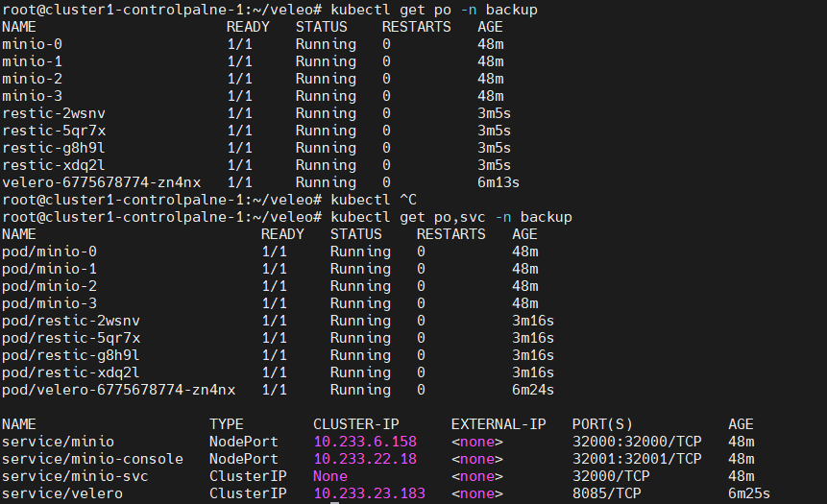Click restic-5qr7x in the first pod list
The height and width of the screenshot is (504, 827).
pos(54,131)
